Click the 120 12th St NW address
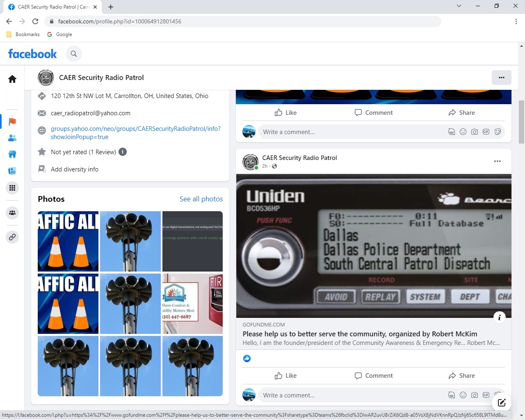This screenshot has height=420, width=525. pos(130,96)
